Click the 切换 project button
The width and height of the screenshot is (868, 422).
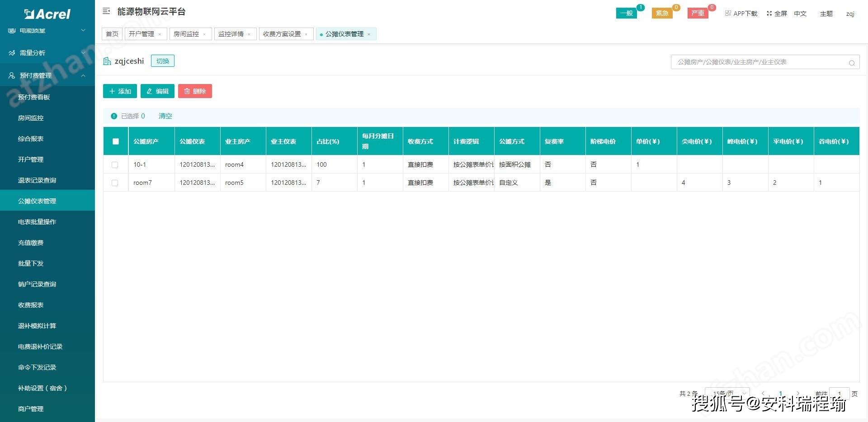(163, 61)
